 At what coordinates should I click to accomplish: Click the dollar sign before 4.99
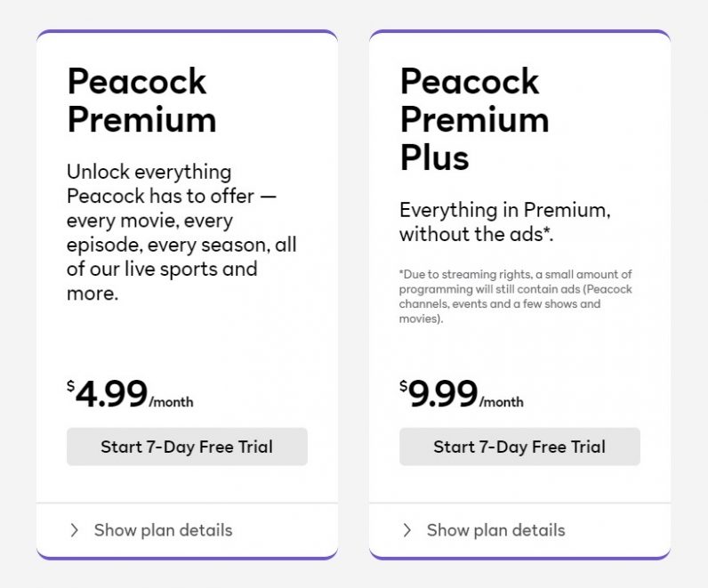70,386
